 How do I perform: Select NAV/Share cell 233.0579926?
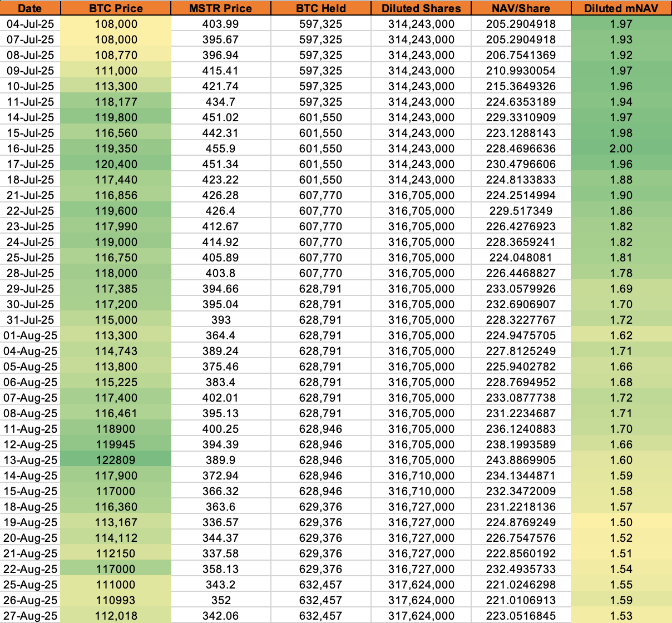coord(521,289)
